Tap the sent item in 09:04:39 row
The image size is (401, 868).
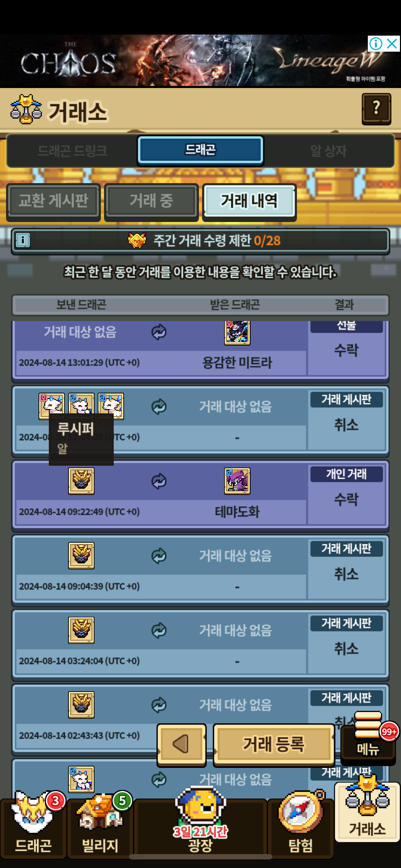pyautogui.click(x=81, y=556)
